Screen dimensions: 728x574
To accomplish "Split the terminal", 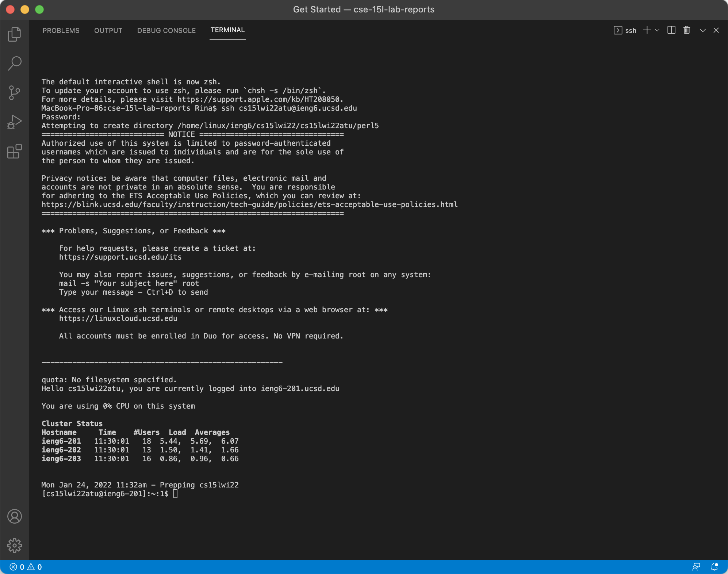I will coord(671,30).
